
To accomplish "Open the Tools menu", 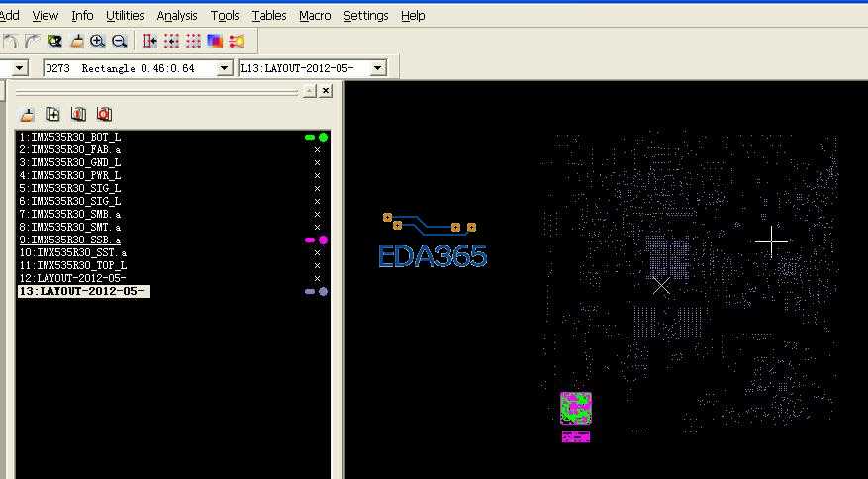I will (225, 16).
